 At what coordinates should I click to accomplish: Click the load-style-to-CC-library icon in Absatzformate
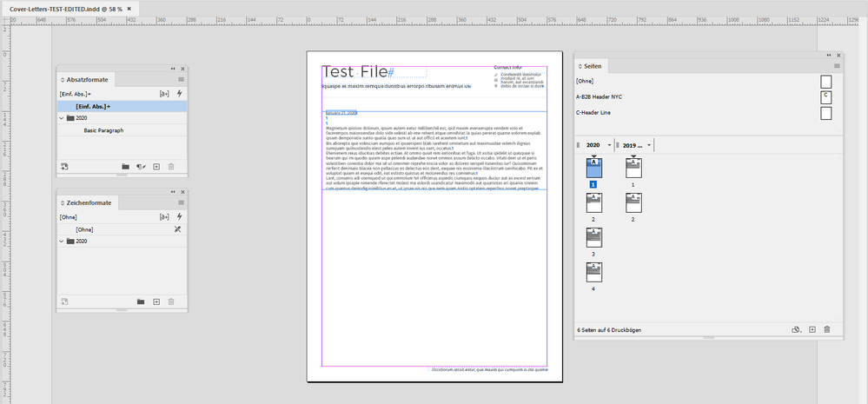[64, 167]
